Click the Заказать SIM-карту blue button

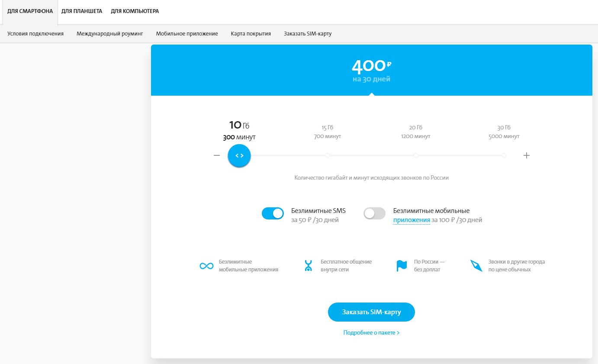tap(371, 312)
